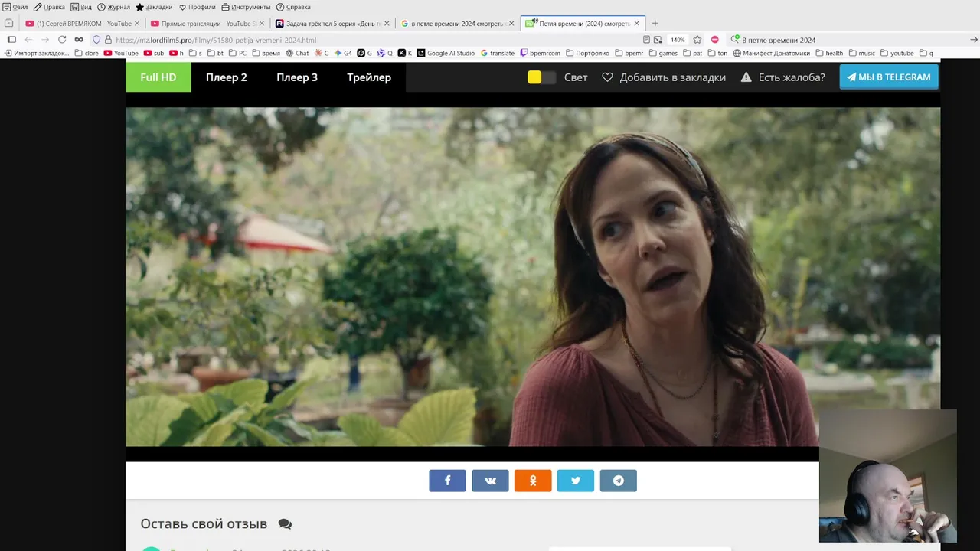Viewport: 980px width, 551px height.
Task: Open the PC bookmarks folder
Action: pyautogui.click(x=237, y=54)
